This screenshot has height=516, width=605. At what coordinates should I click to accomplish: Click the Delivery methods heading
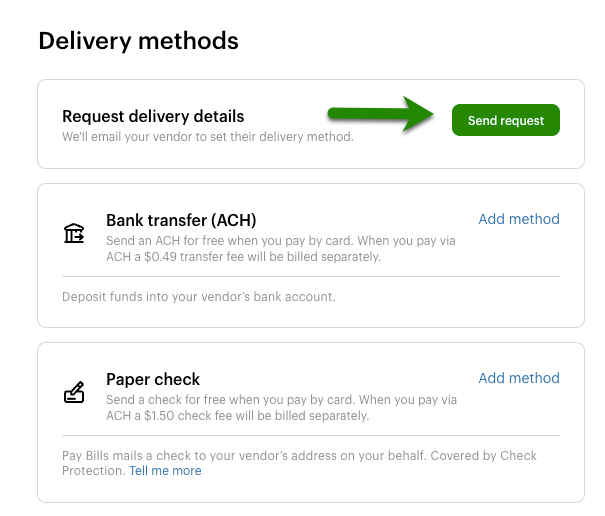coord(138,41)
